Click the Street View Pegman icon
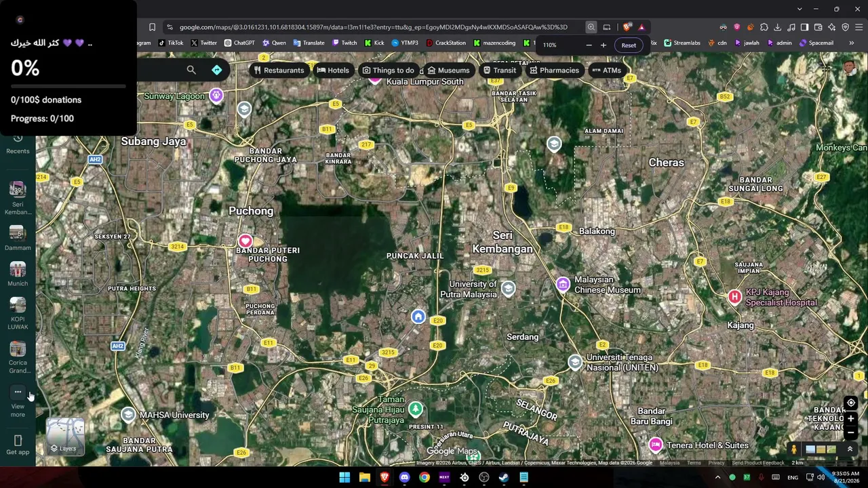This screenshot has width=868, height=488. point(794,449)
